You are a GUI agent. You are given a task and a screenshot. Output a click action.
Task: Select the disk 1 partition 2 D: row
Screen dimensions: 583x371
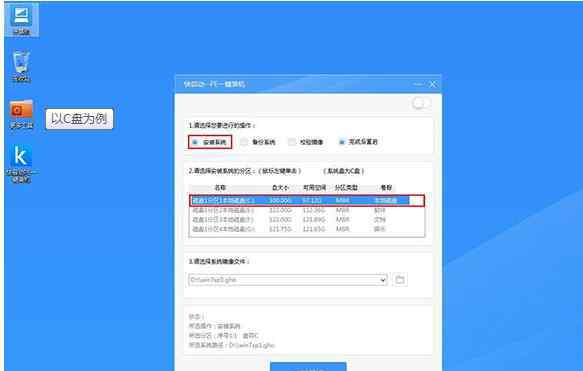pyautogui.click(x=307, y=210)
